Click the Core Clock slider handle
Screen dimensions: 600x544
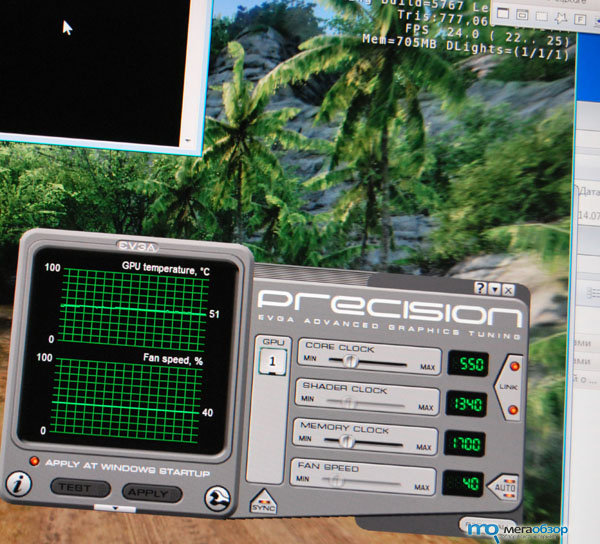click(349, 361)
